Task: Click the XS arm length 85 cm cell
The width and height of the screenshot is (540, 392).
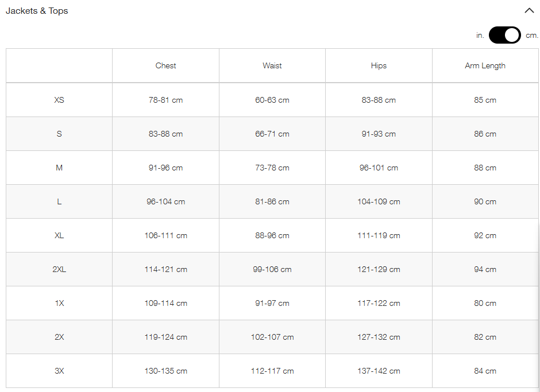Action: point(485,100)
